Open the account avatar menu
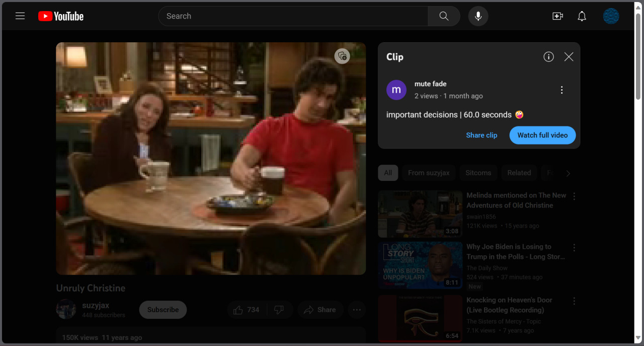This screenshot has height=346, width=644. [x=611, y=16]
